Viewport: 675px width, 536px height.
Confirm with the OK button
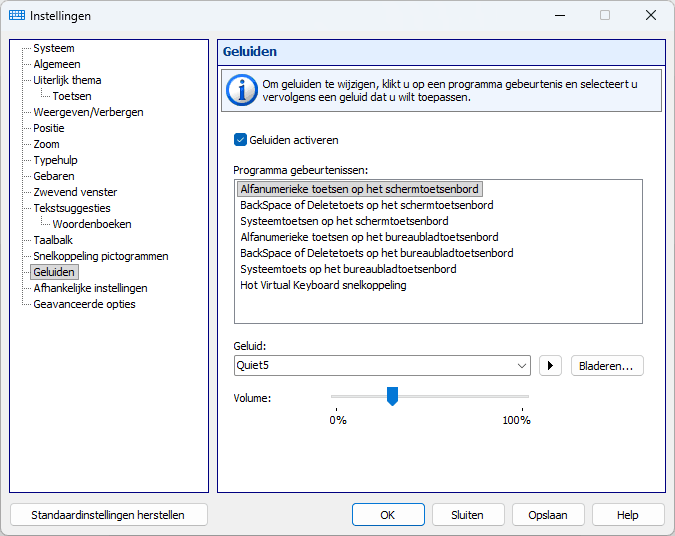[388, 515]
